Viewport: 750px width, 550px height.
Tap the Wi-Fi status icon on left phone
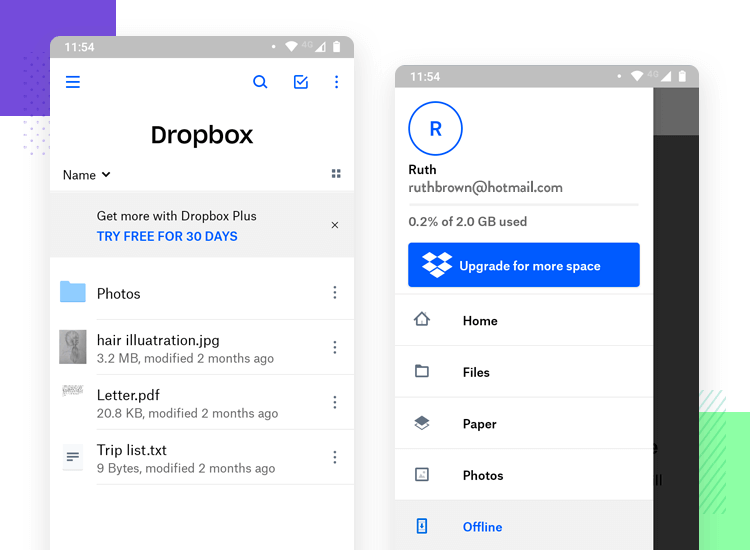[x=291, y=46]
